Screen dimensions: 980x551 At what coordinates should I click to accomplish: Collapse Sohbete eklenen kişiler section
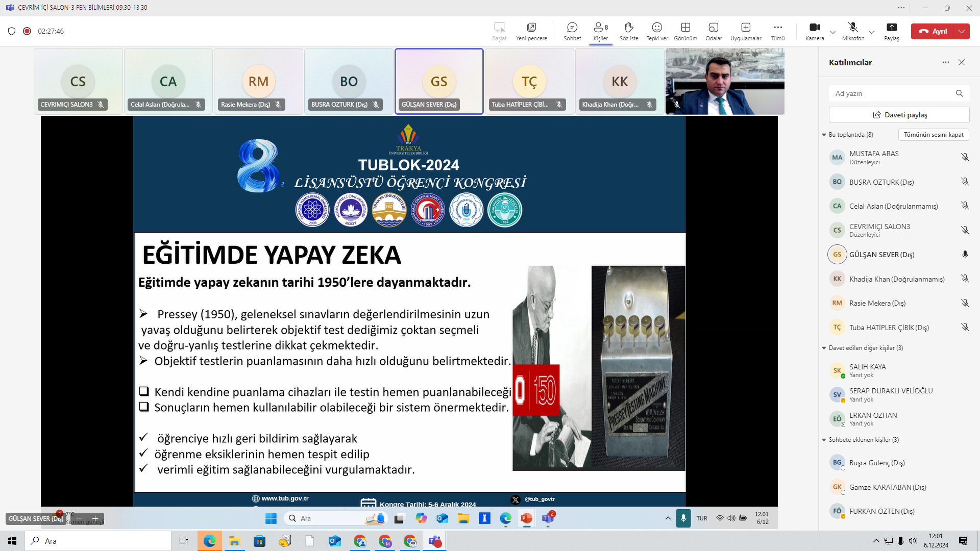[x=824, y=440]
